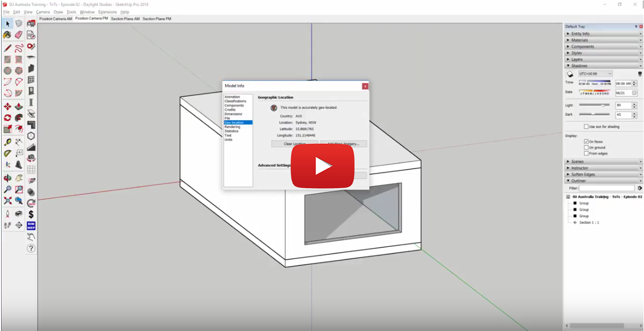644x331 pixels.
Task: Select the Offset tool
Action: (x=19, y=129)
